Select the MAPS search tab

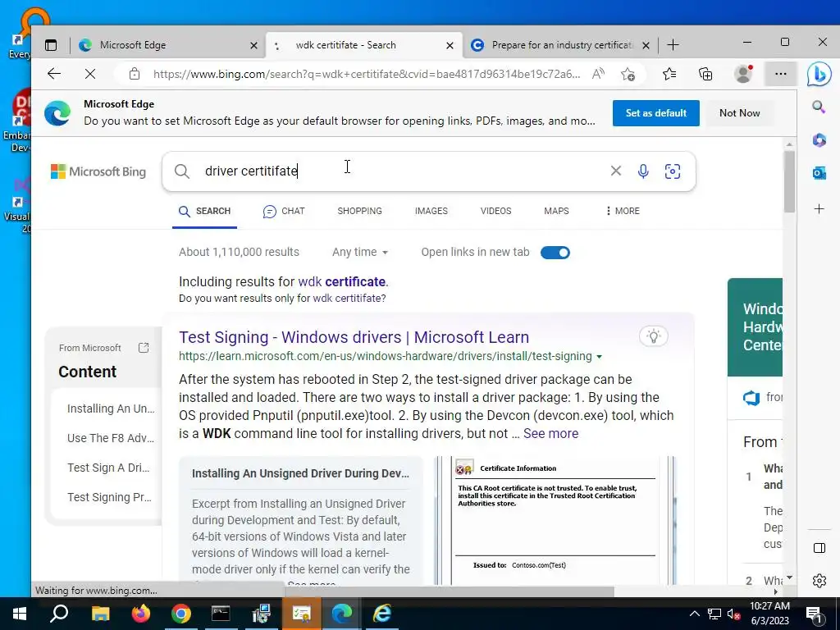pyautogui.click(x=556, y=211)
